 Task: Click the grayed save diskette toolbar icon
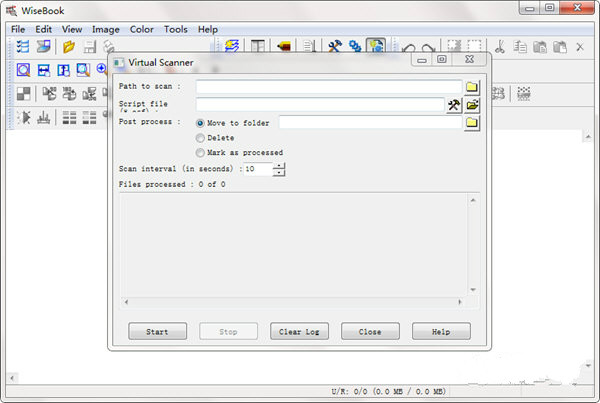pyautogui.click(x=90, y=47)
